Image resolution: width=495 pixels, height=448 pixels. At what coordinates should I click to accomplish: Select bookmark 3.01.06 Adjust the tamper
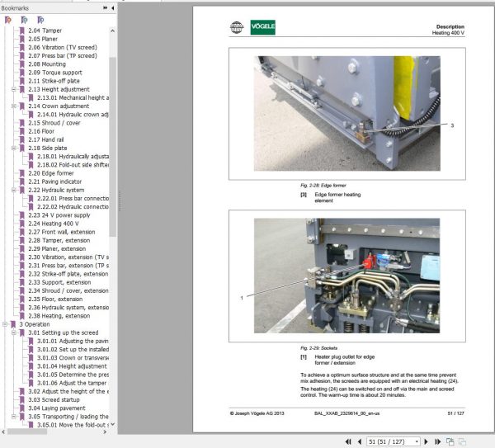(72, 384)
